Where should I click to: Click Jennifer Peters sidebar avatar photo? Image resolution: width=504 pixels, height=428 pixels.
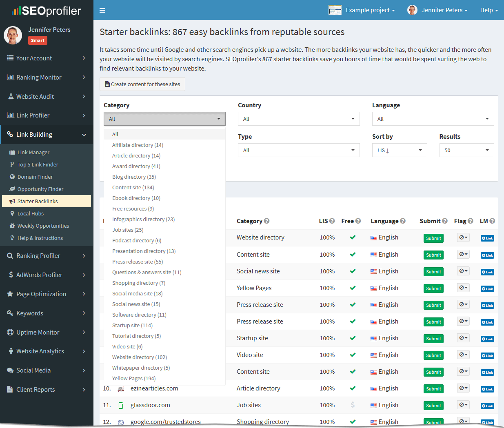tap(13, 35)
